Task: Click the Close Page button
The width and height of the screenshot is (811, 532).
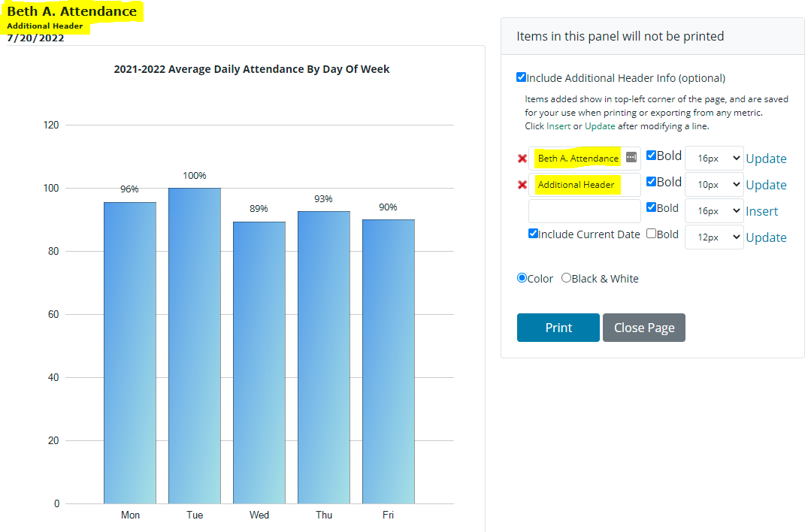Action: coord(644,328)
